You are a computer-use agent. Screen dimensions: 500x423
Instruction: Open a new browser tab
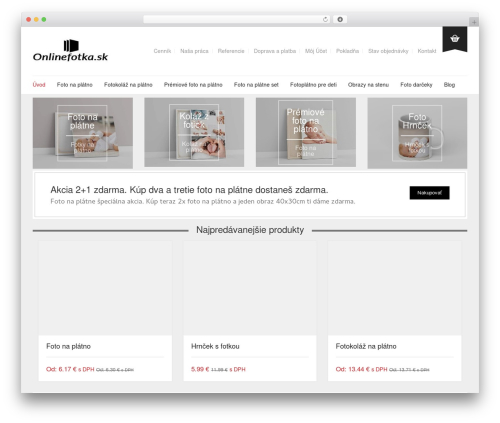pos(474,22)
